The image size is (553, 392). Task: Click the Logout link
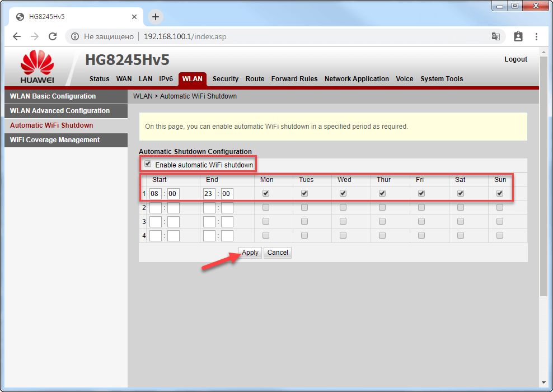click(x=515, y=59)
